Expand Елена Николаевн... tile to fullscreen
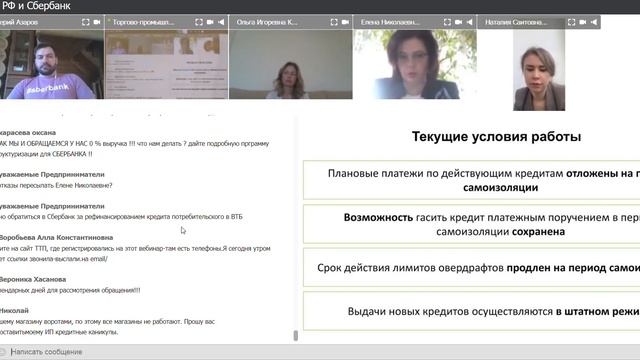 447,22
